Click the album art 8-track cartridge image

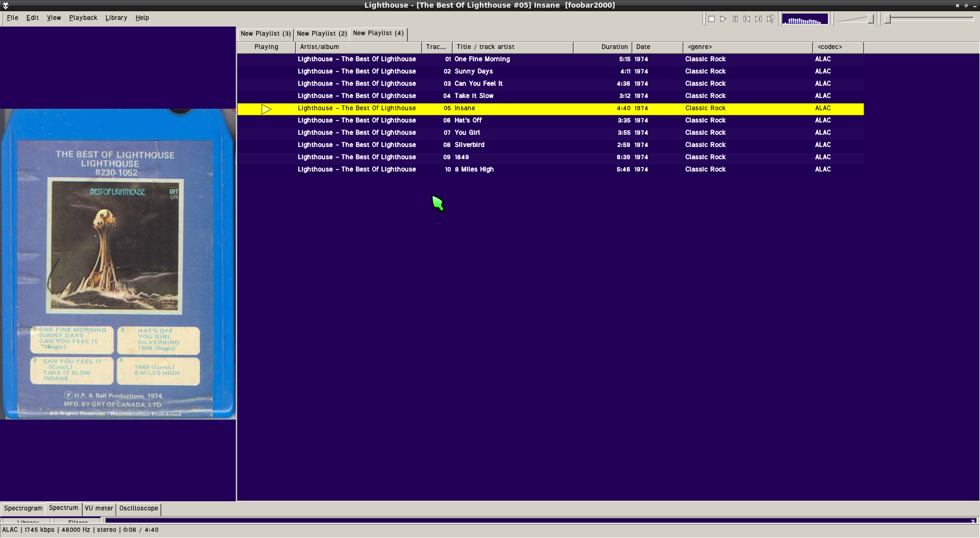118,264
